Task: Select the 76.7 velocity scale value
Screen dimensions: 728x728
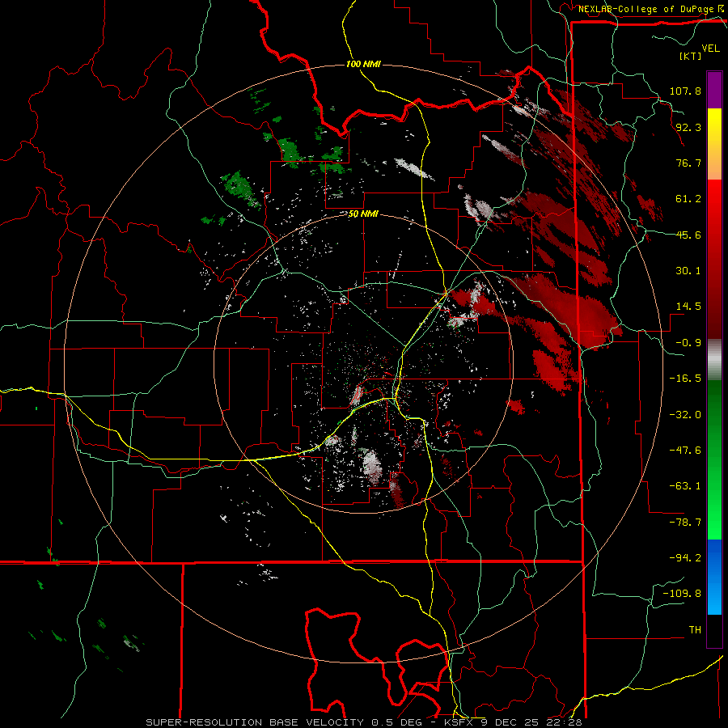Action: pyautogui.click(x=688, y=163)
